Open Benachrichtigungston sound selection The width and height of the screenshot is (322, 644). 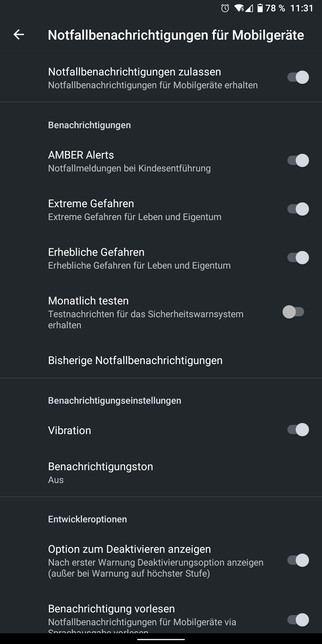(x=100, y=472)
